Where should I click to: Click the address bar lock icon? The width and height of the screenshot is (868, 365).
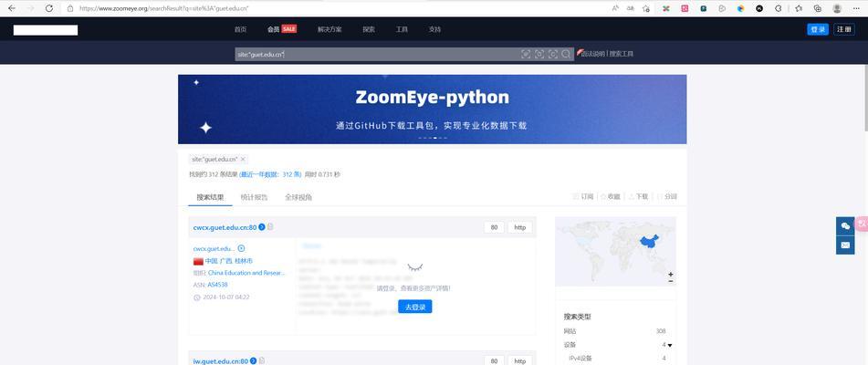click(x=69, y=8)
